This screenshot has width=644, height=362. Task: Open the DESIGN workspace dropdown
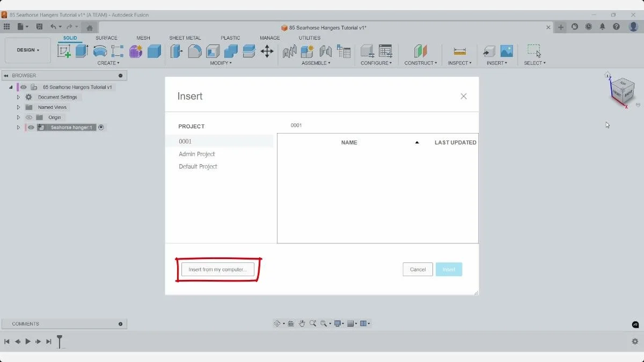point(28,50)
